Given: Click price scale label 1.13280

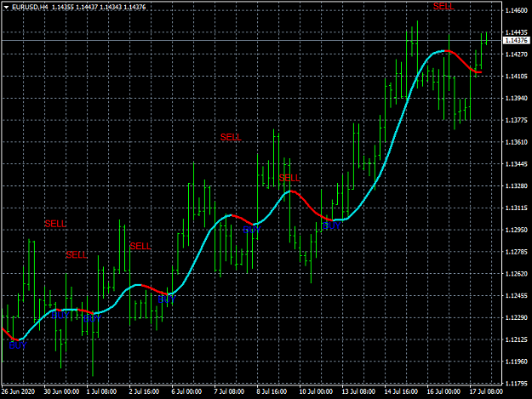Looking at the screenshot, I should 517,186.
